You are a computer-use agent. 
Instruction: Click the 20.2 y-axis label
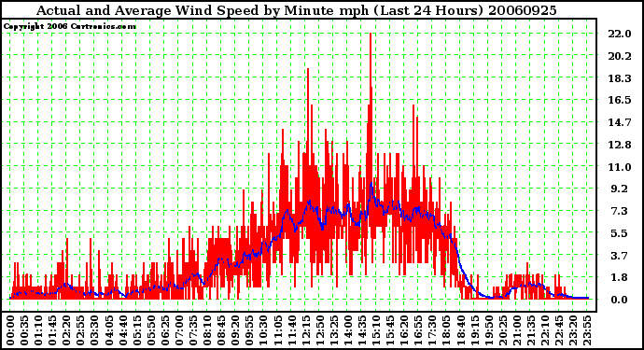tap(619, 56)
